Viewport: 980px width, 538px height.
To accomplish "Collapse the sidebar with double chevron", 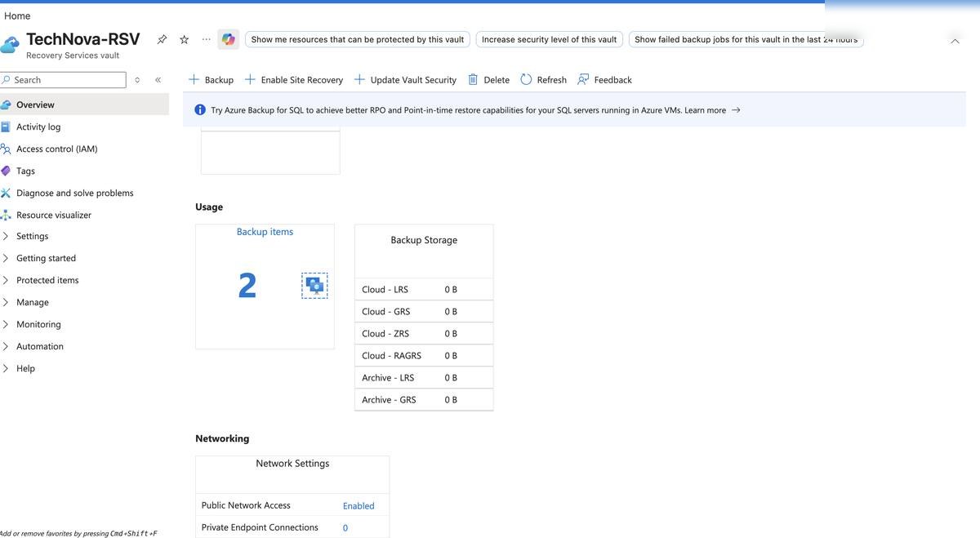I will tap(158, 80).
